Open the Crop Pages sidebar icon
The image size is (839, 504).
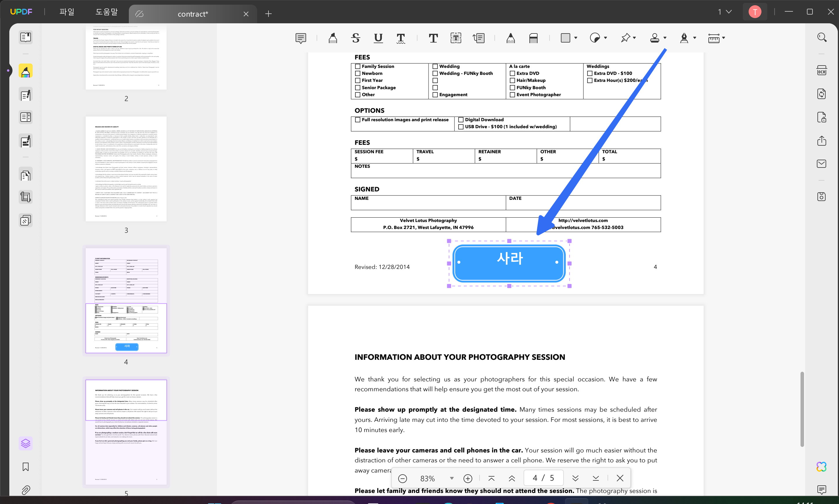[25, 197]
